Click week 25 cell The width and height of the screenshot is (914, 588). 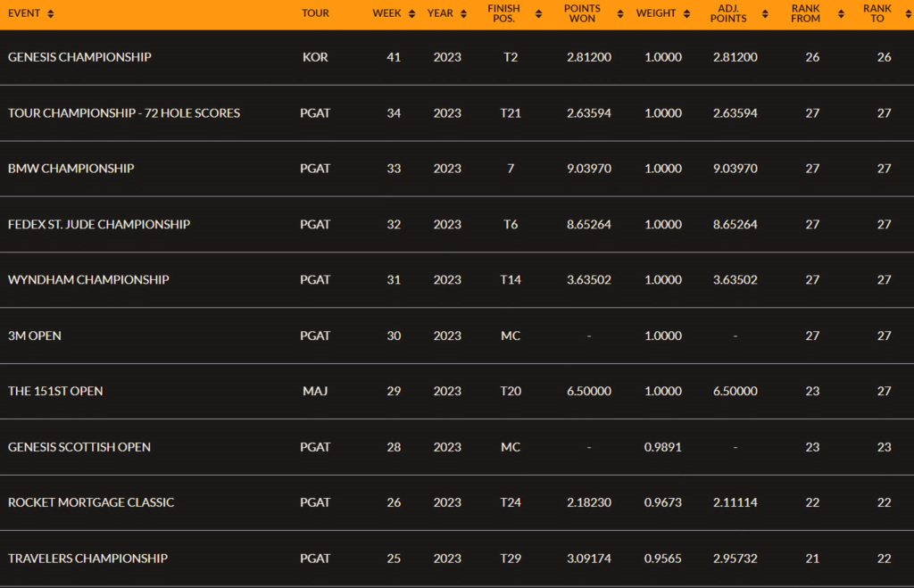tap(394, 559)
